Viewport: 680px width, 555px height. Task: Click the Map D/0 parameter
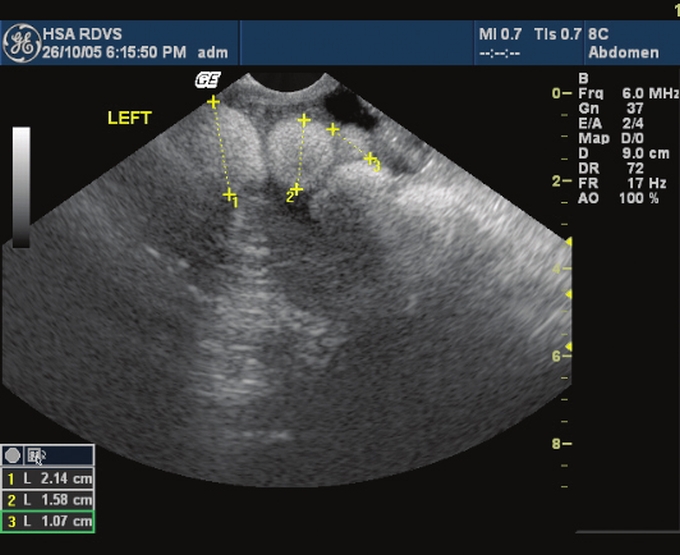[611, 138]
